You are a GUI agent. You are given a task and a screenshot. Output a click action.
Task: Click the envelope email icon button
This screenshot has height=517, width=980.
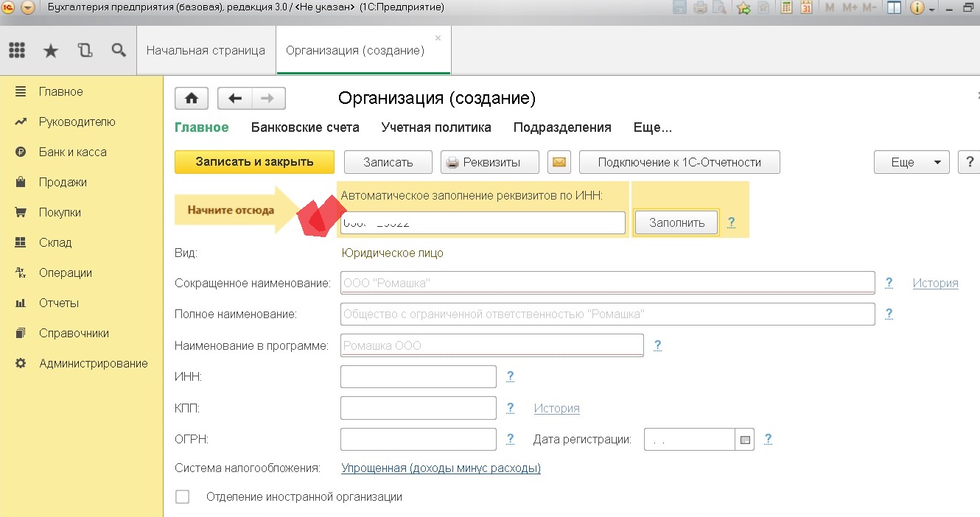click(x=559, y=162)
